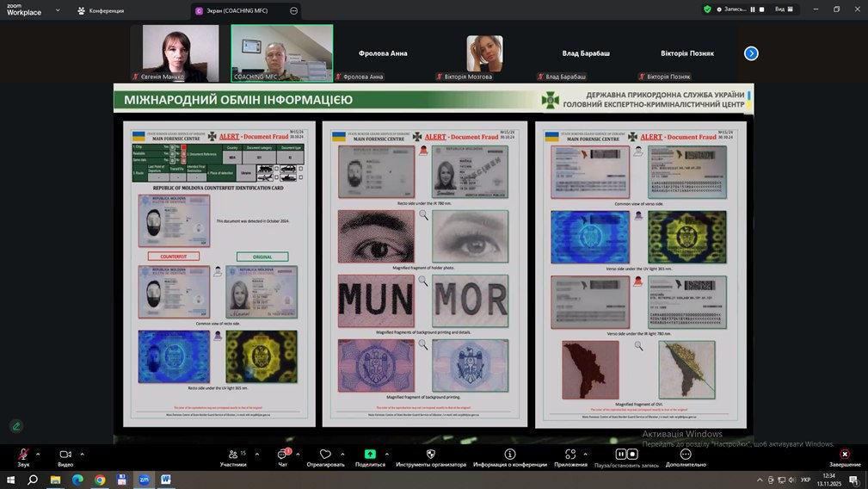Viewport: 868px width, 489px height.
Task: Click the red Завершение end meeting button
Action: click(x=845, y=455)
